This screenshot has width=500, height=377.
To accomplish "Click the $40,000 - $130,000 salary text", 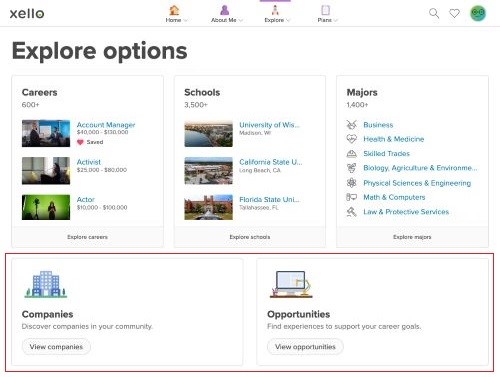I will click(x=102, y=132).
